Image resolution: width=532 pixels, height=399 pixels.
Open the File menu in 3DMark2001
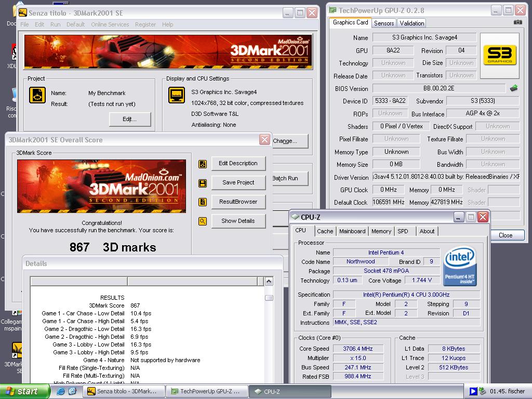coord(24,24)
